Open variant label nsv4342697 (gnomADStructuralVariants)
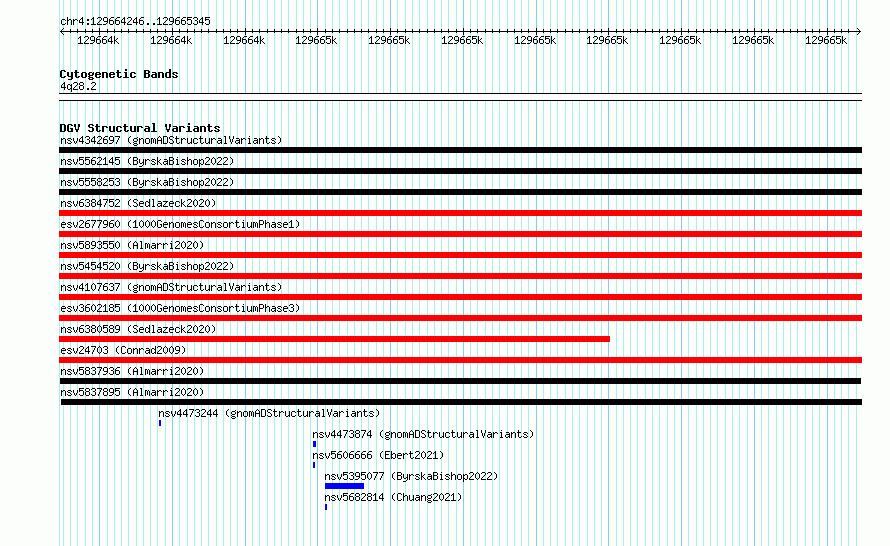 tap(171, 140)
